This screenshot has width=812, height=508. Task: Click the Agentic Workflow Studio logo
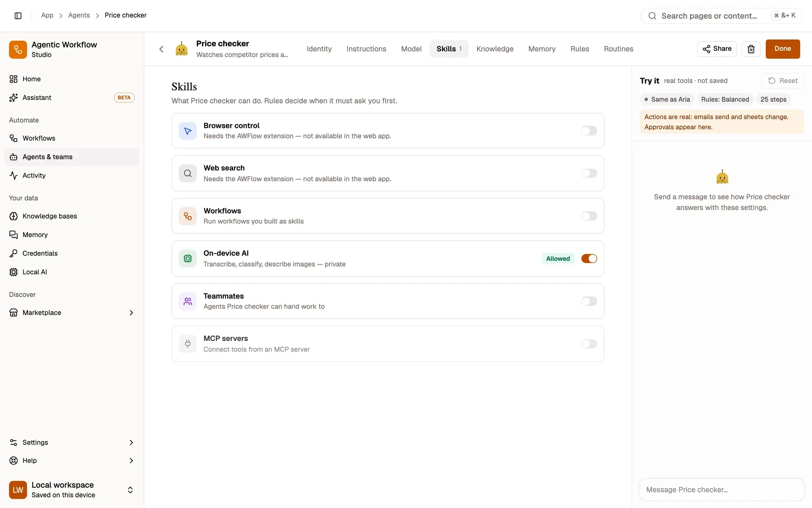(18, 50)
